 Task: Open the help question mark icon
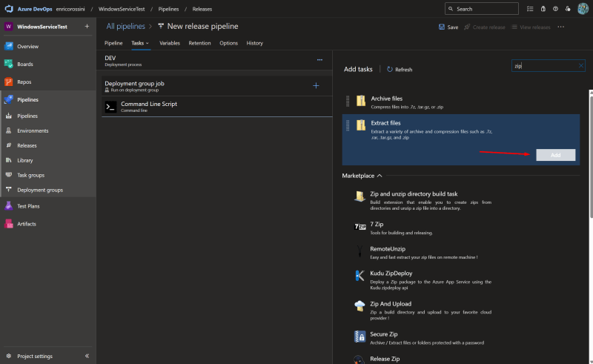pos(555,9)
